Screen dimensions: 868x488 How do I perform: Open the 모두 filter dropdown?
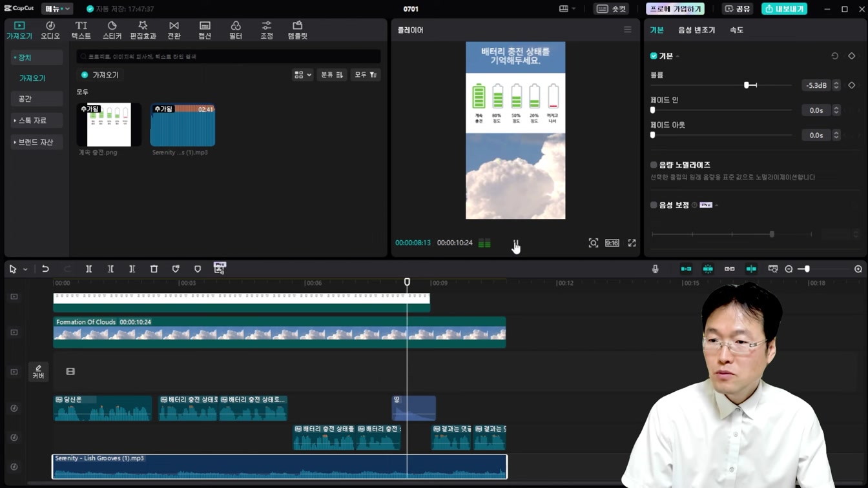[365, 75]
